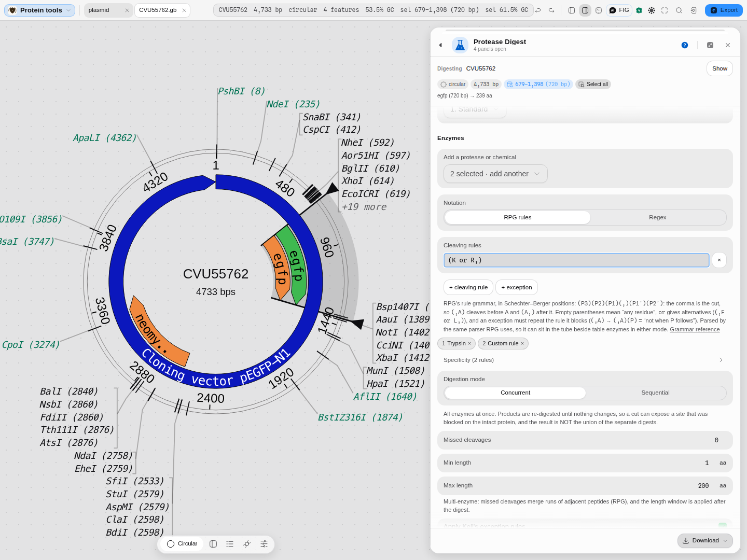
Task: Go back with the panel left arrow
Action: coord(440,45)
